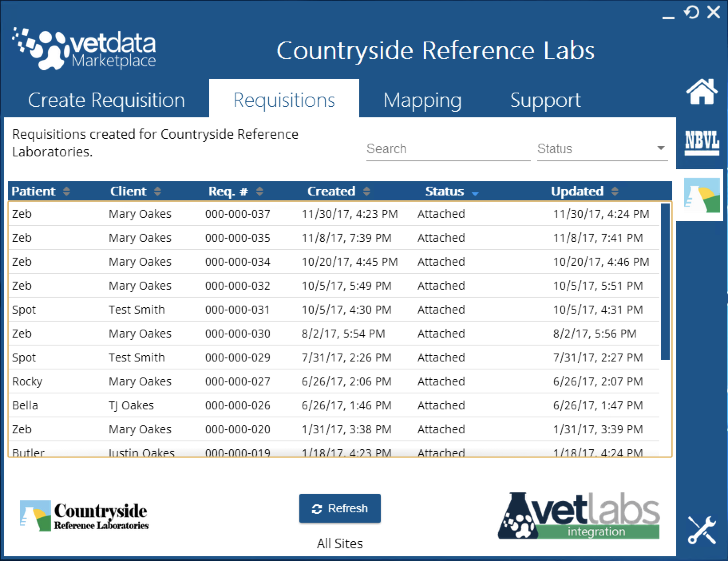This screenshot has height=561, width=728.
Task: Click patient Rocky in the list
Action: 27,382
